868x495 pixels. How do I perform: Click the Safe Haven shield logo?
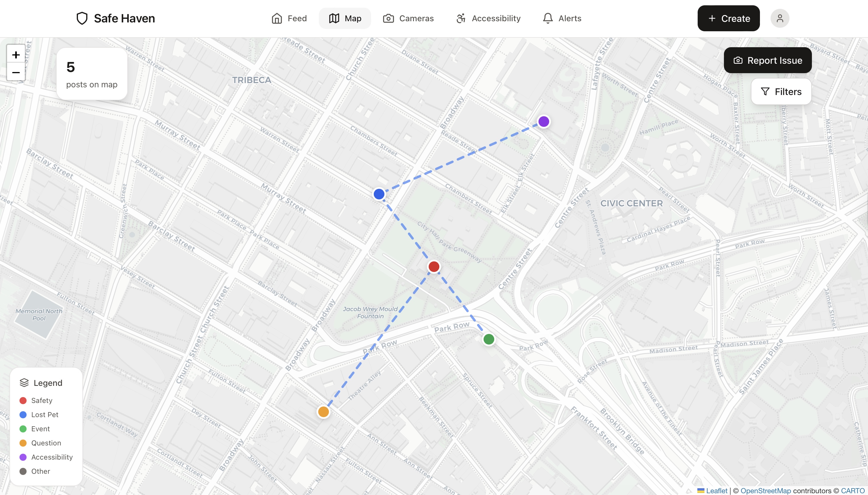click(x=82, y=18)
